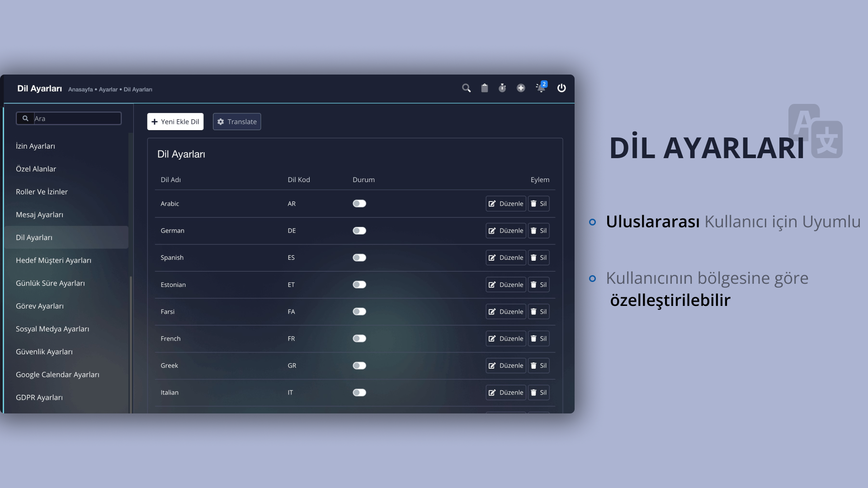Click Düzenle edit button for German

pos(506,231)
